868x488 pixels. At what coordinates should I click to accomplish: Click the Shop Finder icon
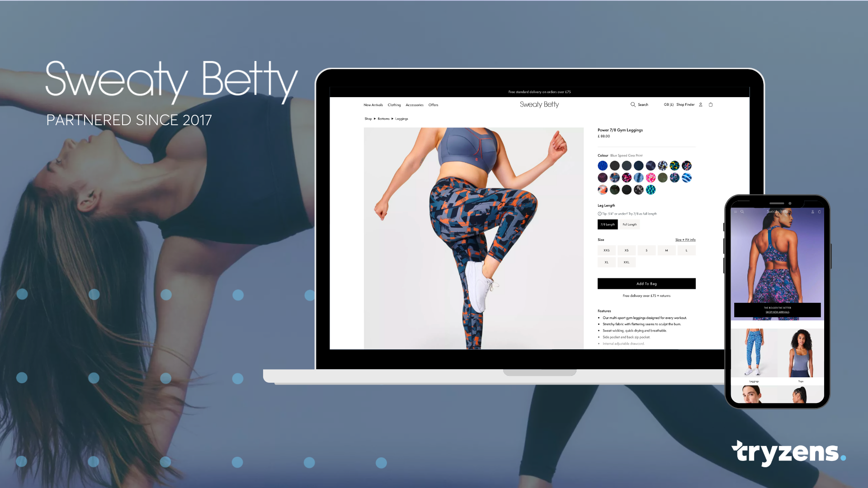point(685,104)
